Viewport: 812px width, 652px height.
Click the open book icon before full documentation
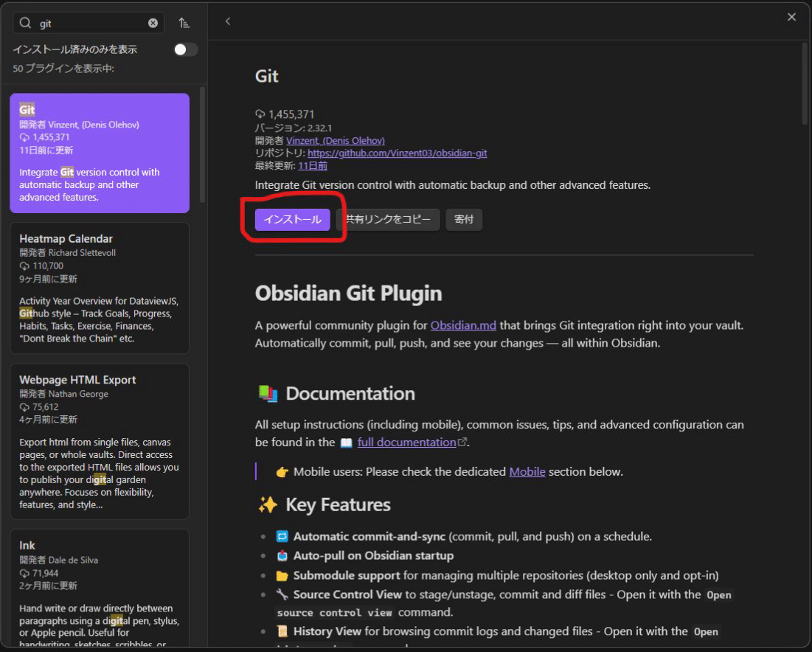pos(347,443)
